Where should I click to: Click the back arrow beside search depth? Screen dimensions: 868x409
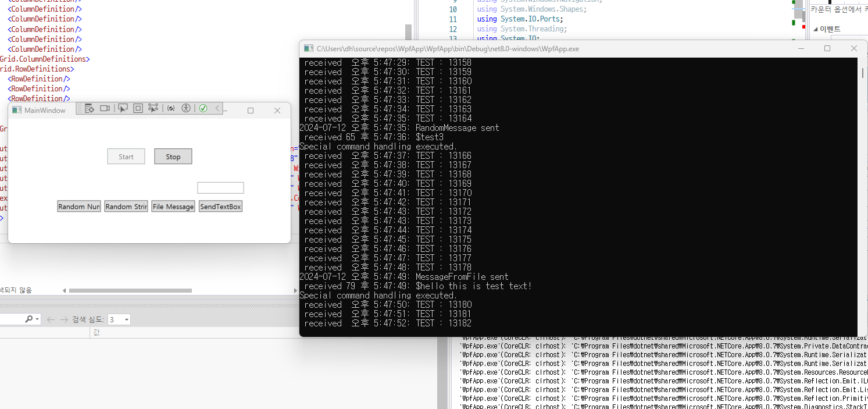click(x=51, y=319)
